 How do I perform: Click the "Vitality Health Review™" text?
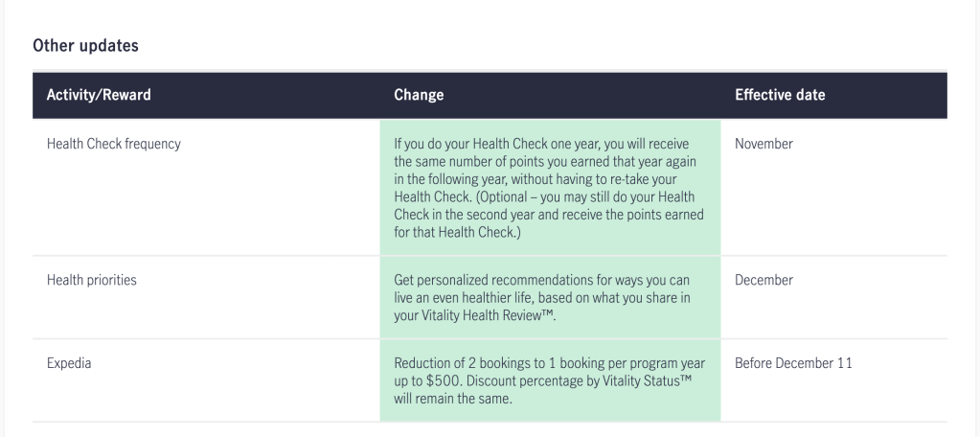(487, 314)
